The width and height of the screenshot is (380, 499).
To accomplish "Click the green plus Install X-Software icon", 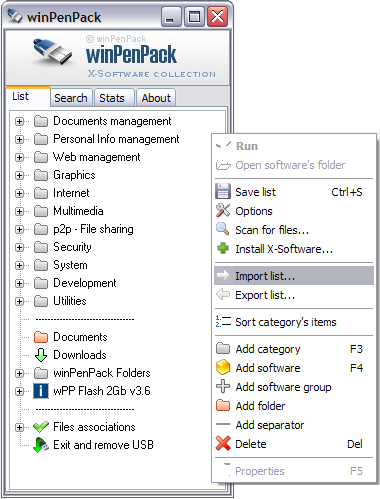I will 223,248.
